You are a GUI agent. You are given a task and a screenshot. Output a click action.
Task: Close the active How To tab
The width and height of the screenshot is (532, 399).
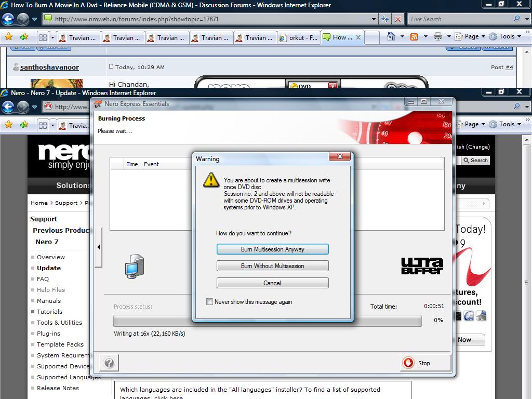pyautogui.click(x=358, y=37)
